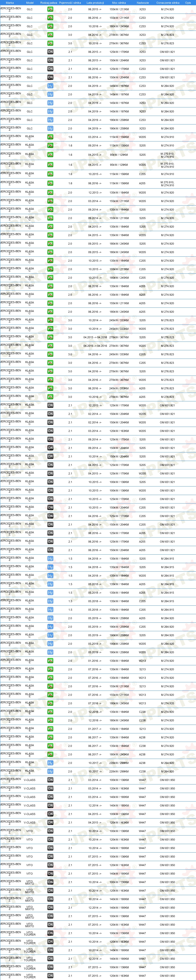Click 'OM 651.921' in GLC 06.2016 125kW row
Image resolution: width=196 pixels, height=980 pixels.
tap(167, 69)
